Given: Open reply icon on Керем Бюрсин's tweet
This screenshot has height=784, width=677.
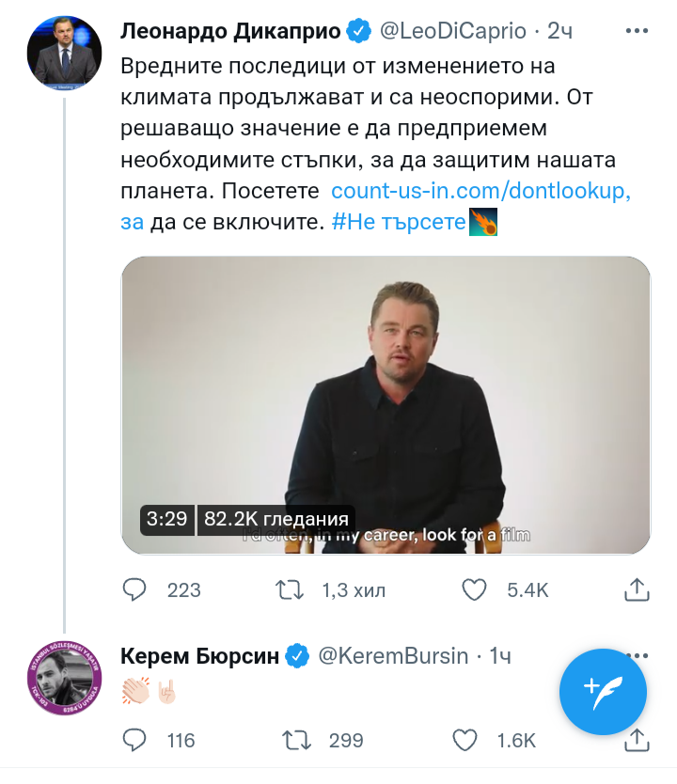Looking at the screenshot, I should 135,740.
